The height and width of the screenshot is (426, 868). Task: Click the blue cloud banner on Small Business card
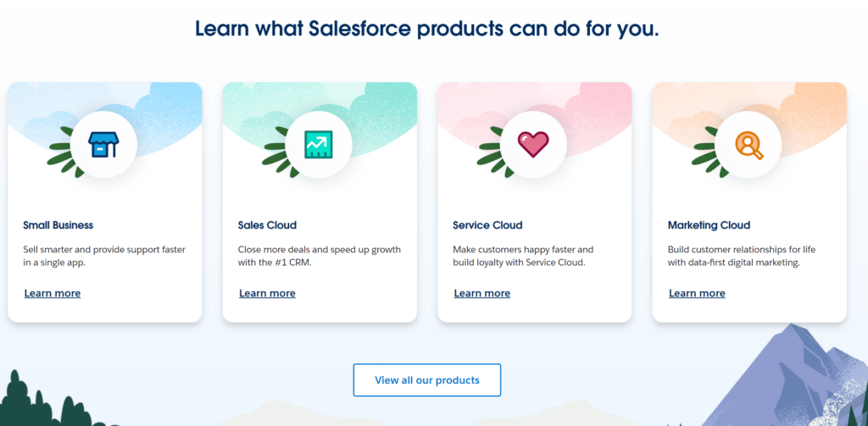tap(170, 106)
